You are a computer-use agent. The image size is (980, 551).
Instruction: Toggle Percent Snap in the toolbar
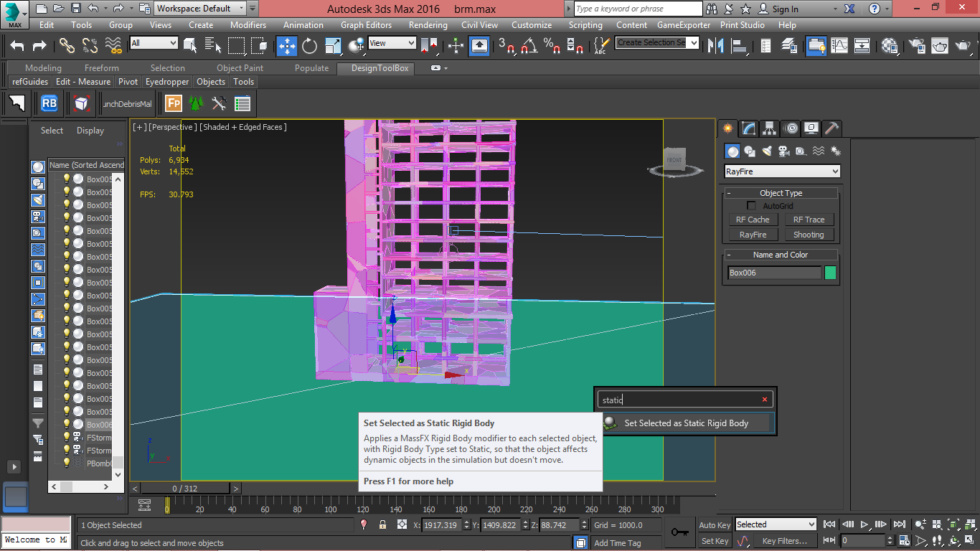coord(552,46)
